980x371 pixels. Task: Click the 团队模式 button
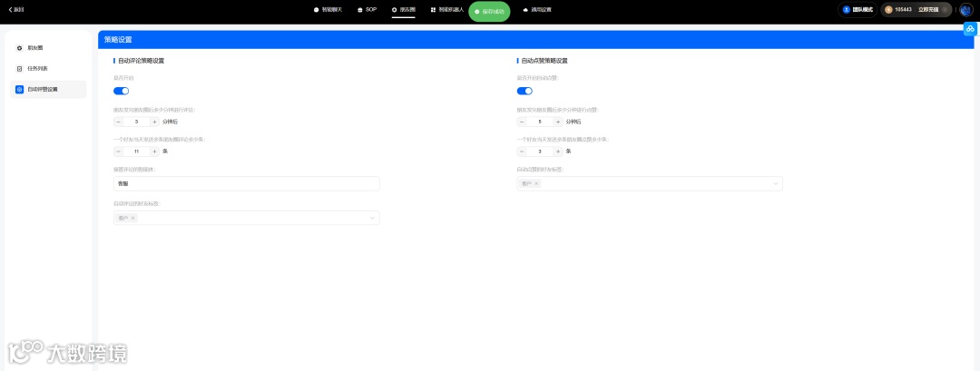[857, 10]
